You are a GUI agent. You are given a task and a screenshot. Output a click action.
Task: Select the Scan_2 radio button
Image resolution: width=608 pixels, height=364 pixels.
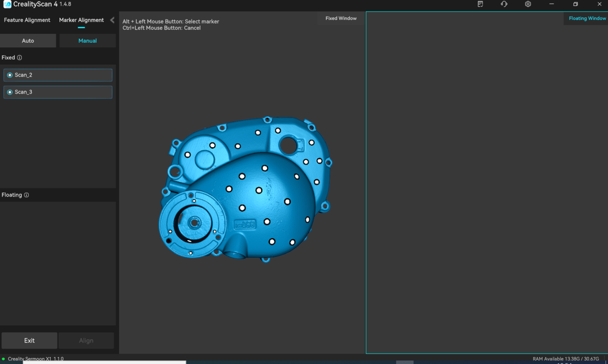click(x=9, y=75)
